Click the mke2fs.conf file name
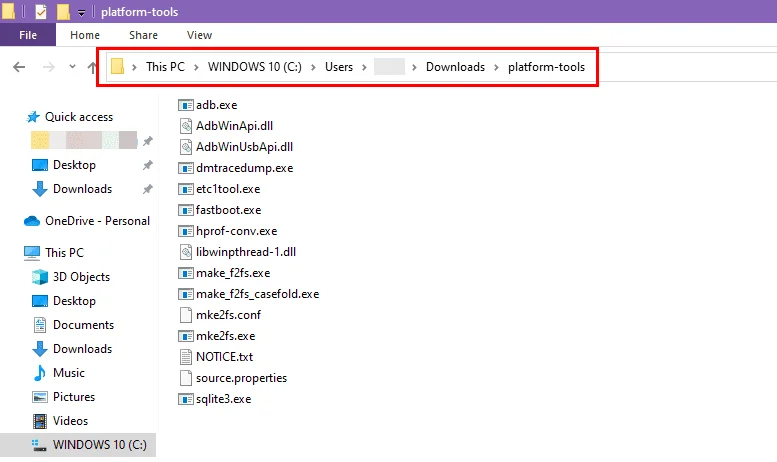Viewport: 777px width, 462px height. (x=228, y=315)
